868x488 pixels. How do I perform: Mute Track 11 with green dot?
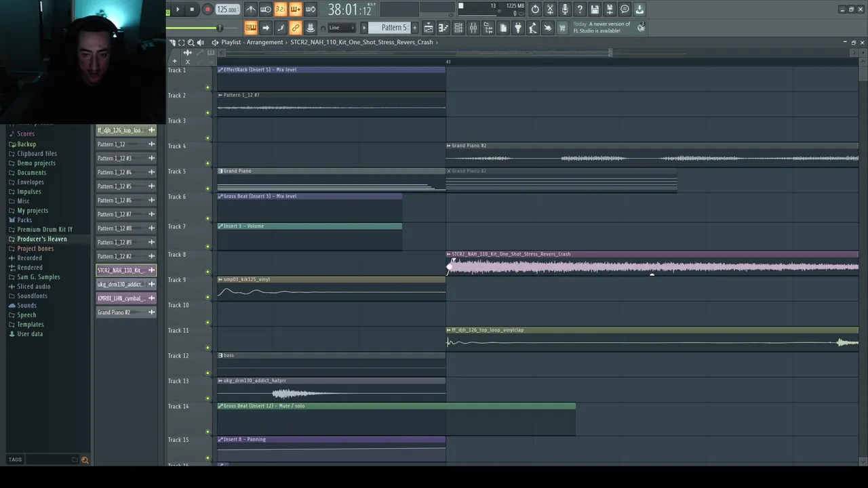208,348
